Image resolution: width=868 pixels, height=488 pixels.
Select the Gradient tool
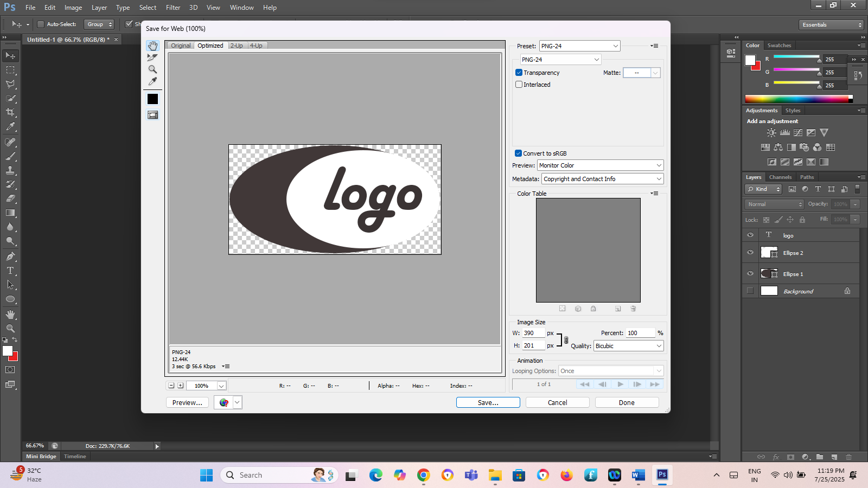(x=10, y=213)
